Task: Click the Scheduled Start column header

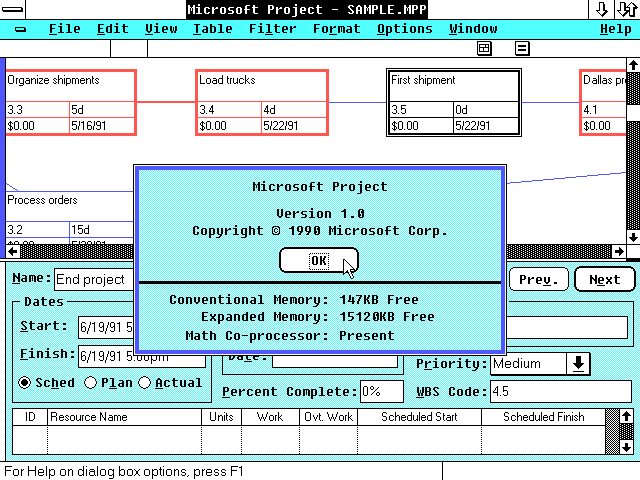Action: tap(419, 417)
